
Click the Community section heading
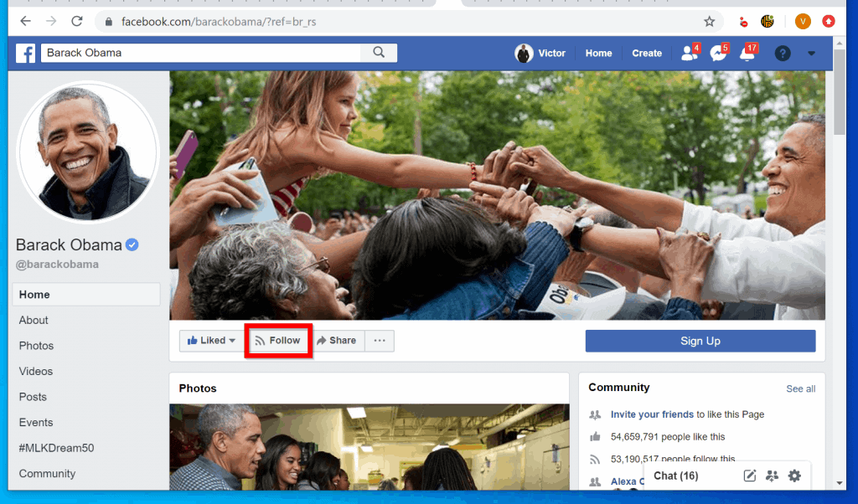tap(619, 387)
